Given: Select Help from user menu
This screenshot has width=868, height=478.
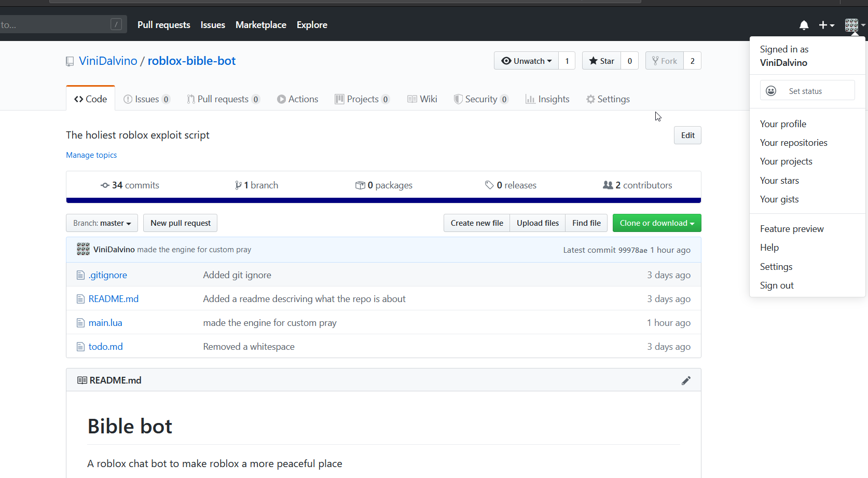Looking at the screenshot, I should (x=807, y=248).
